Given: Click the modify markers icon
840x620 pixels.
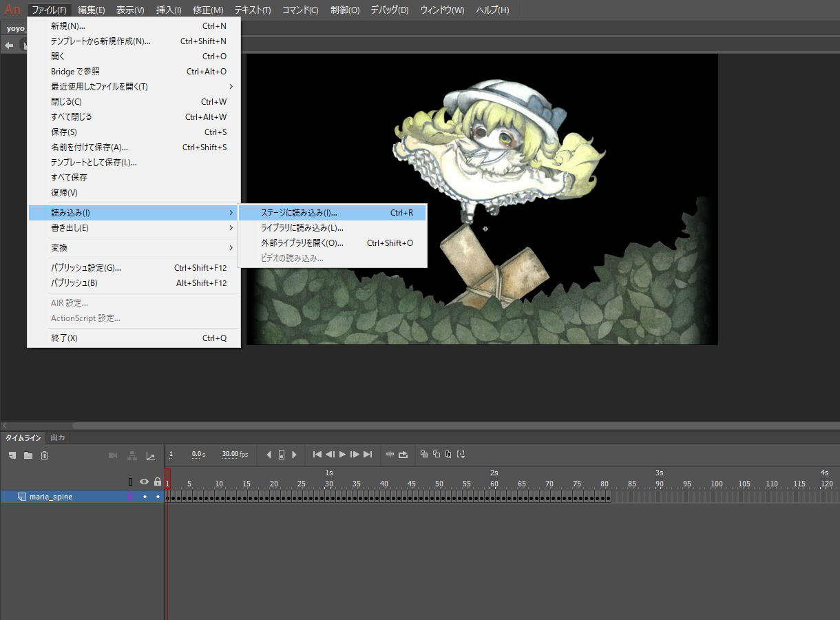Looking at the screenshot, I should (461, 455).
